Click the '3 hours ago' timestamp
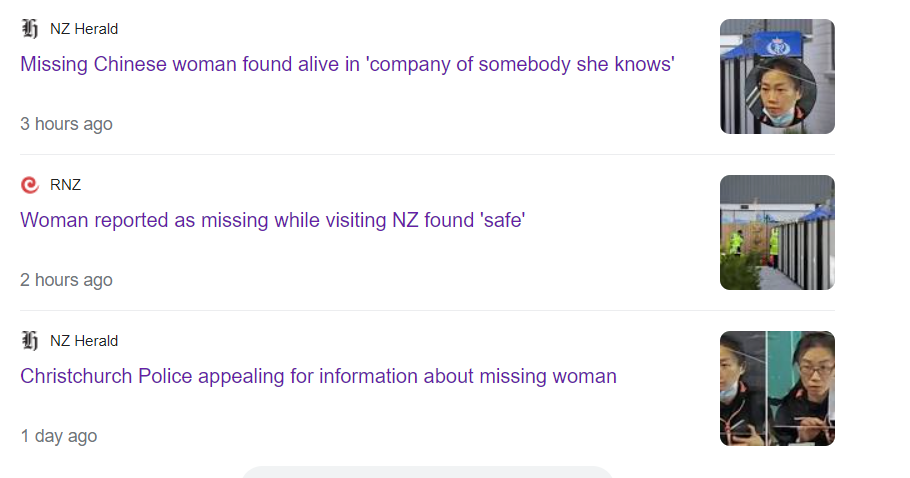The width and height of the screenshot is (910, 478). click(x=66, y=124)
